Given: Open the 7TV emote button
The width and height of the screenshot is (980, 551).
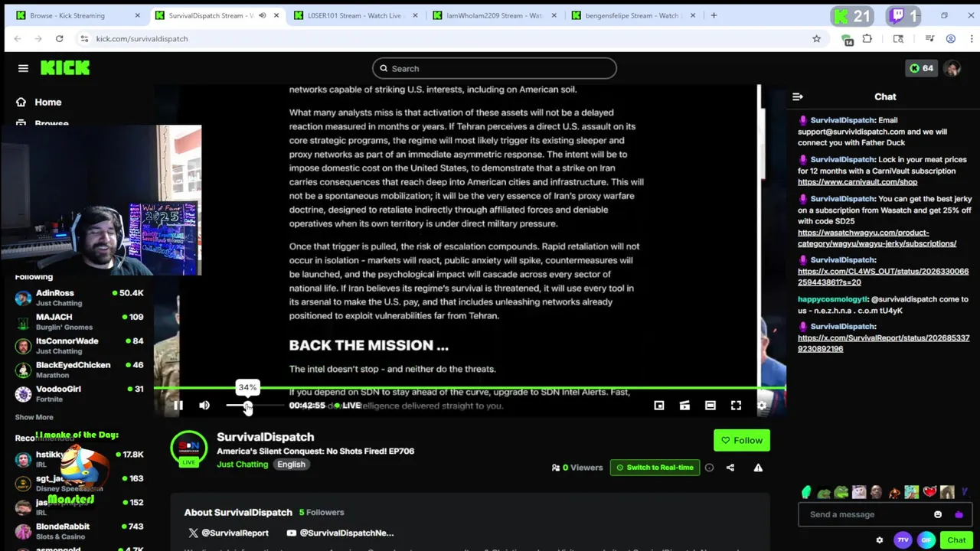Looking at the screenshot, I should coord(903,540).
